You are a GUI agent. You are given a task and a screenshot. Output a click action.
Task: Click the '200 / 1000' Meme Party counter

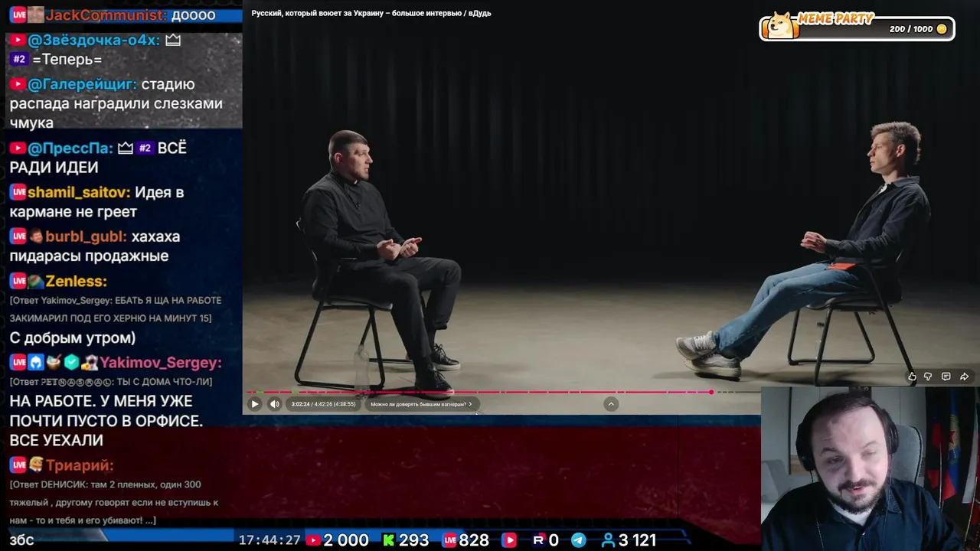pos(911,29)
